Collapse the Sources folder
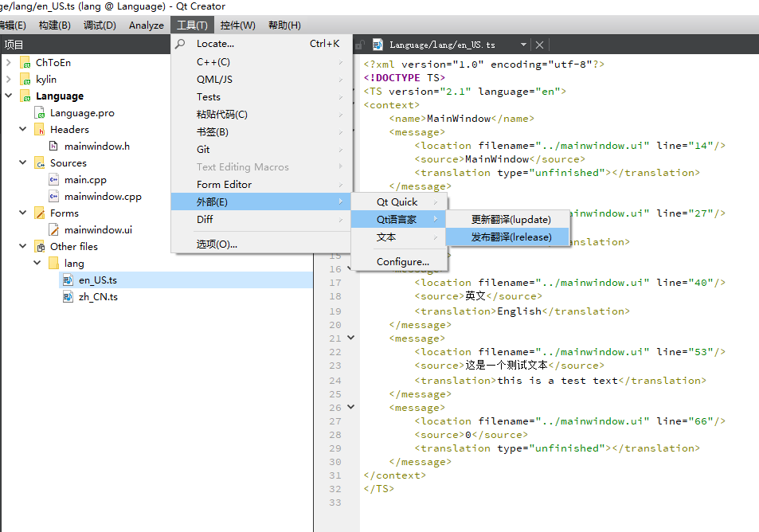 [23, 162]
